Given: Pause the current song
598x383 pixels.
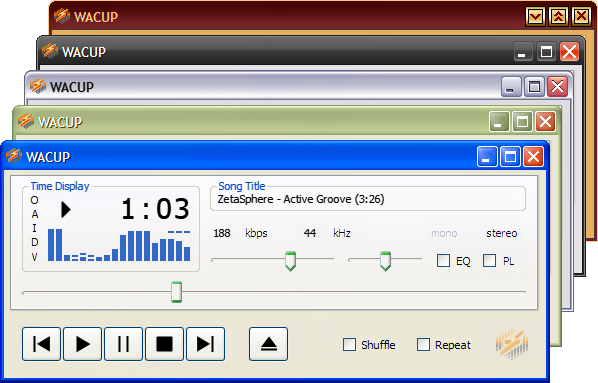Looking at the screenshot, I should (x=123, y=344).
